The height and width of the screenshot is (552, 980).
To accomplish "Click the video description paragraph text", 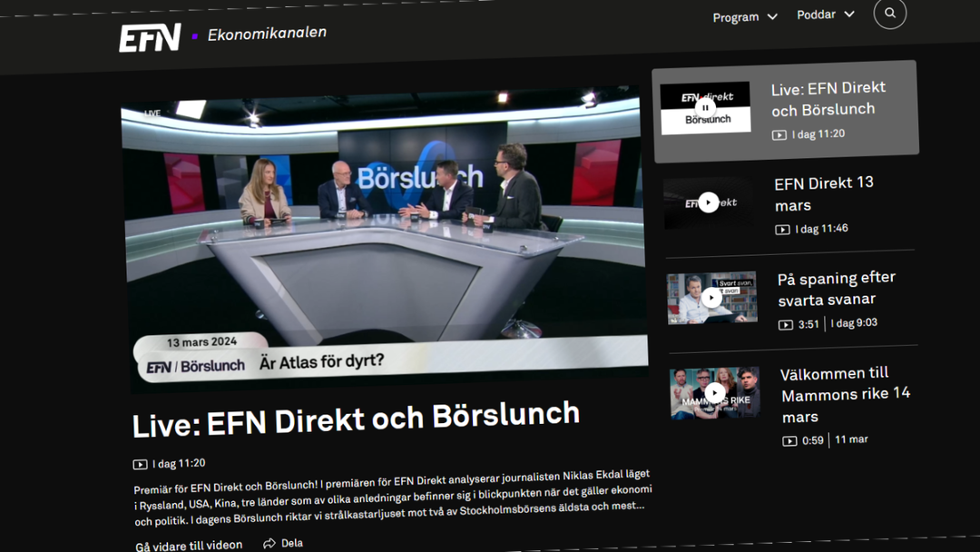I will tap(393, 497).
